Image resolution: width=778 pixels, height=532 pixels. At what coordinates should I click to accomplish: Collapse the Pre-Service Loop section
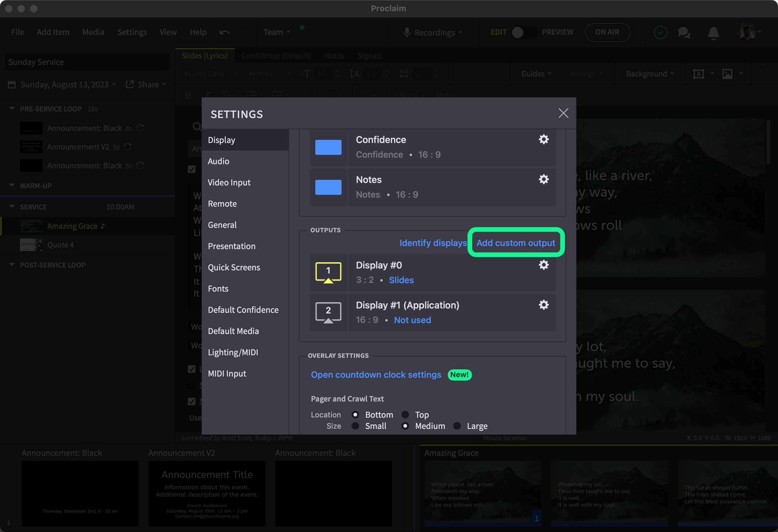pos(12,108)
